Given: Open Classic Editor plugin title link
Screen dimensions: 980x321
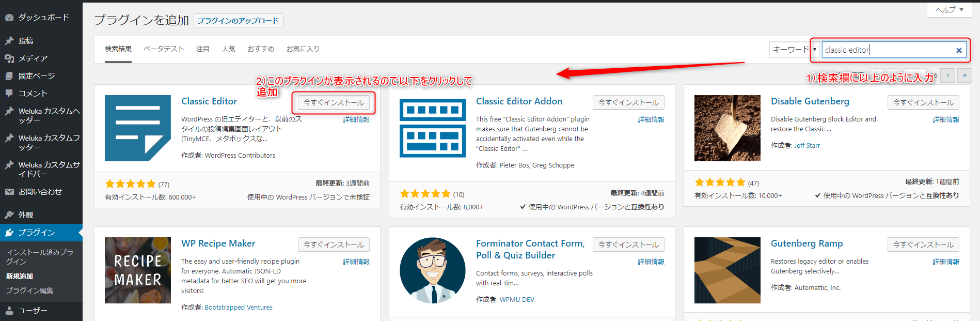Looking at the screenshot, I should (x=209, y=101).
